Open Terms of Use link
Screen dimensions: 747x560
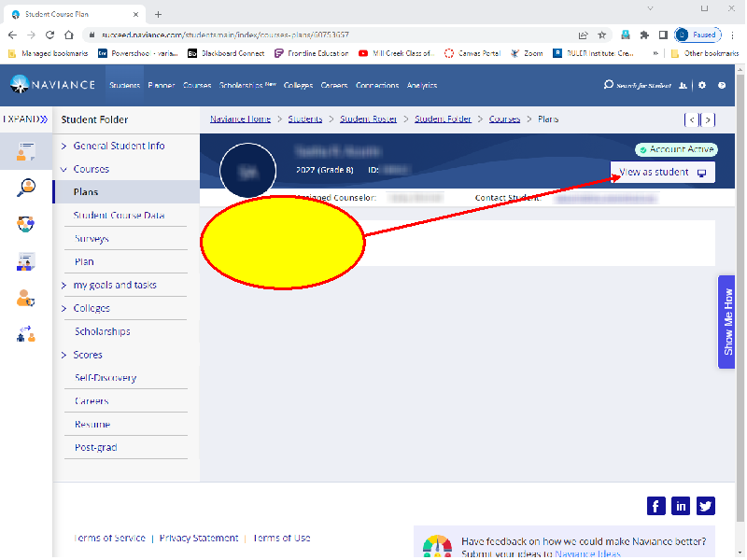click(x=282, y=539)
